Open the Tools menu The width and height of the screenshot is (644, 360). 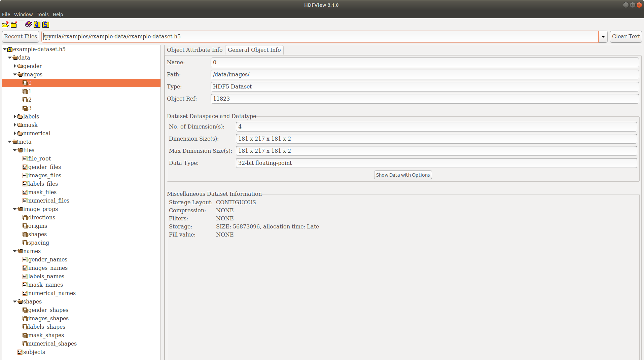42,14
